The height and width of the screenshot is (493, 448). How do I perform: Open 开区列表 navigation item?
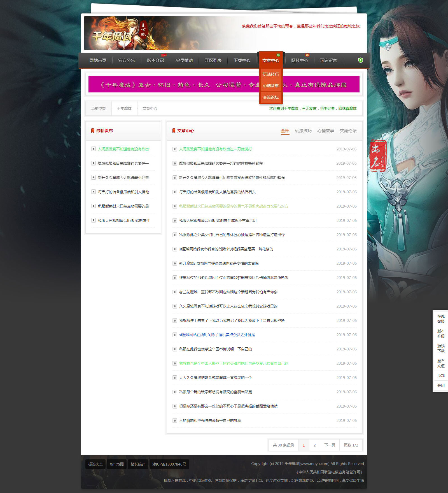[x=213, y=60]
